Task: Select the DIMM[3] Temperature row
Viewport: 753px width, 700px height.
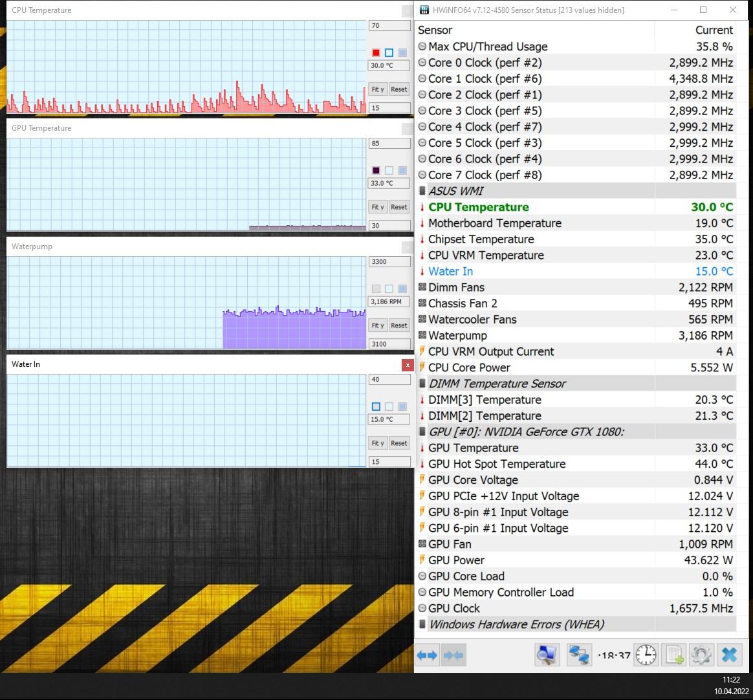Action: click(x=576, y=399)
